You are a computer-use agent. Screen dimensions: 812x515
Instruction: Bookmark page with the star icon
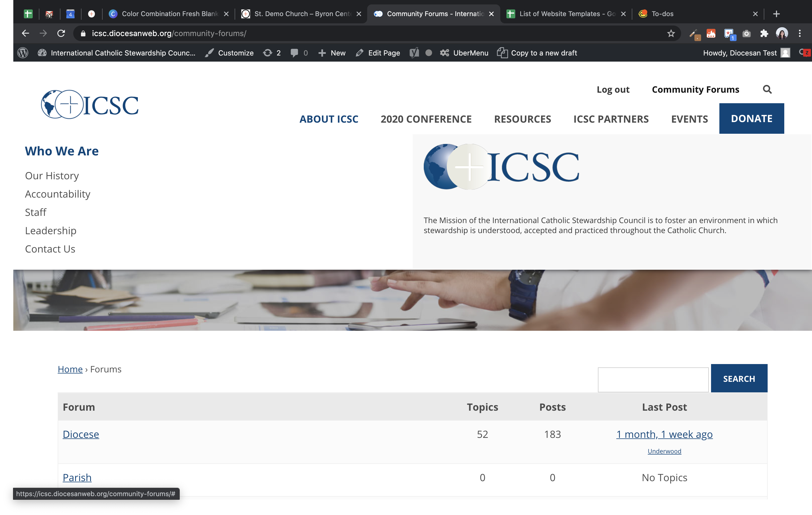[x=671, y=33]
